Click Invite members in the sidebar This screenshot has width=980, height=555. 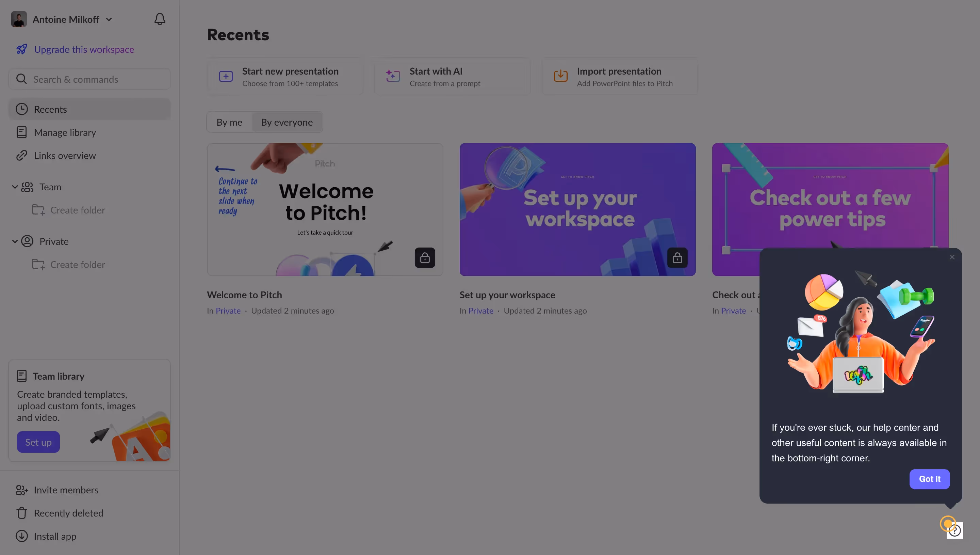pos(66,490)
